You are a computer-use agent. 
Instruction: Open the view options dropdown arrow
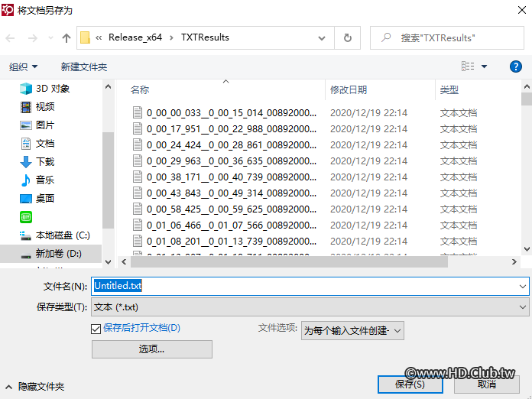(x=484, y=66)
